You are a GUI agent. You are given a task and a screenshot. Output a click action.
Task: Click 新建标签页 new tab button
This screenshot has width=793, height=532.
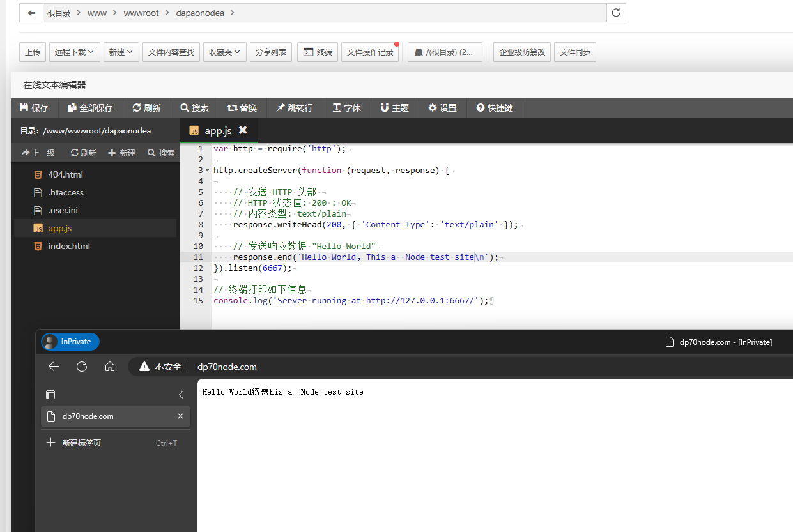116,443
